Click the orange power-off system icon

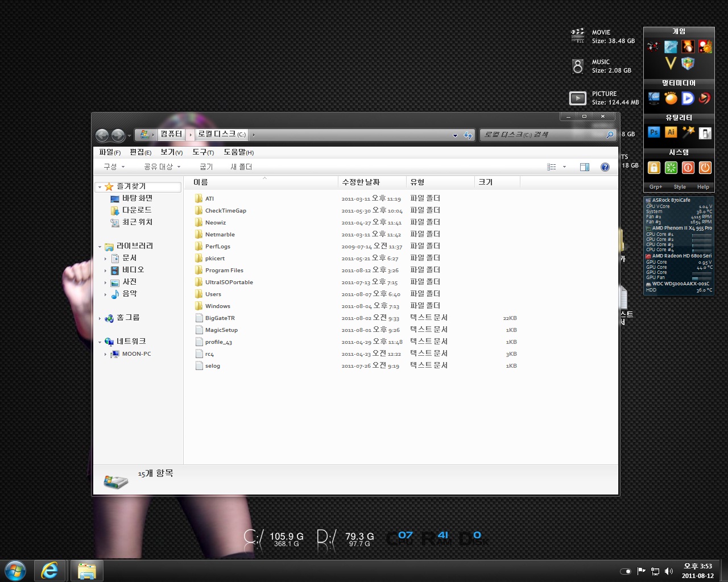point(705,168)
